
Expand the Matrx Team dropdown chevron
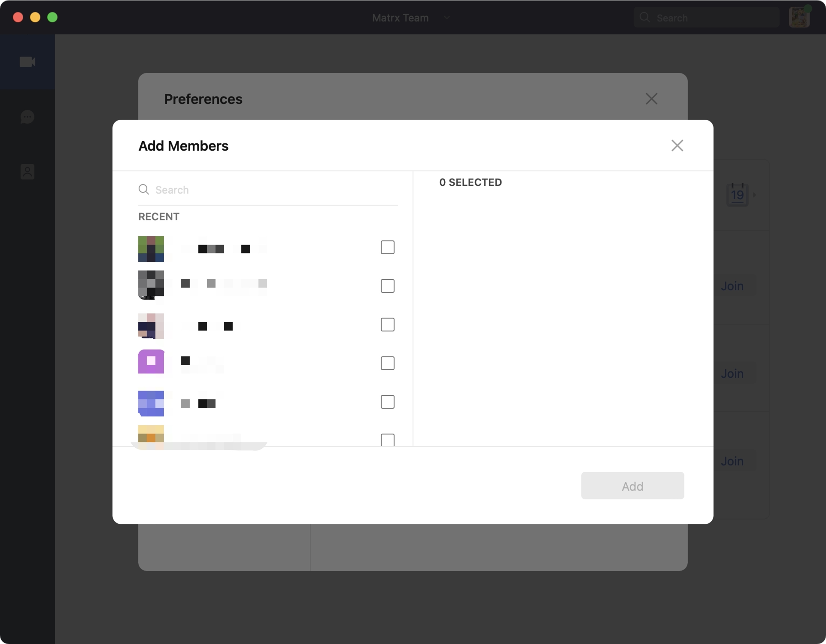coord(446,18)
